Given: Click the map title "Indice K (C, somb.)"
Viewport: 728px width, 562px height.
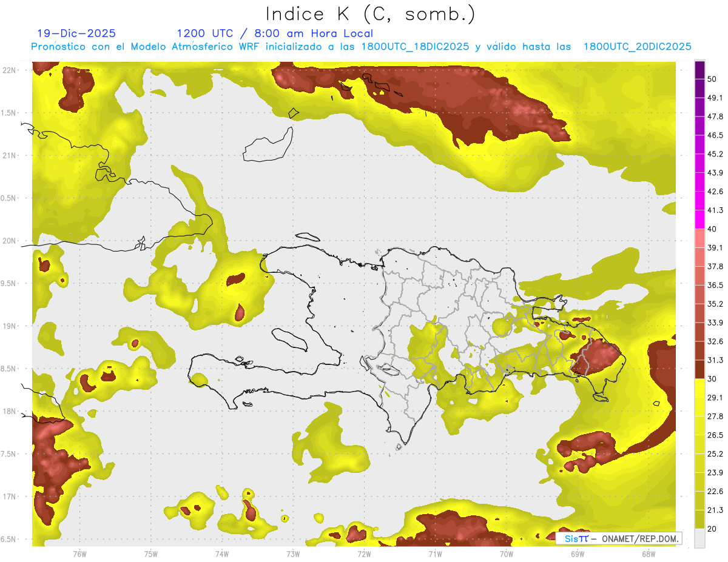Looking at the screenshot, I should tap(371, 13).
